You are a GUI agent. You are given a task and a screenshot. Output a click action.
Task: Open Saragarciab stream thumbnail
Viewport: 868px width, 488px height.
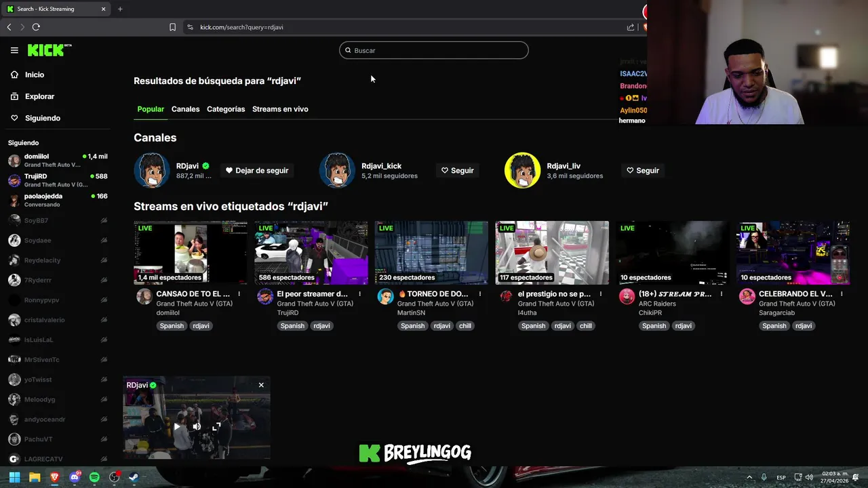pos(793,252)
